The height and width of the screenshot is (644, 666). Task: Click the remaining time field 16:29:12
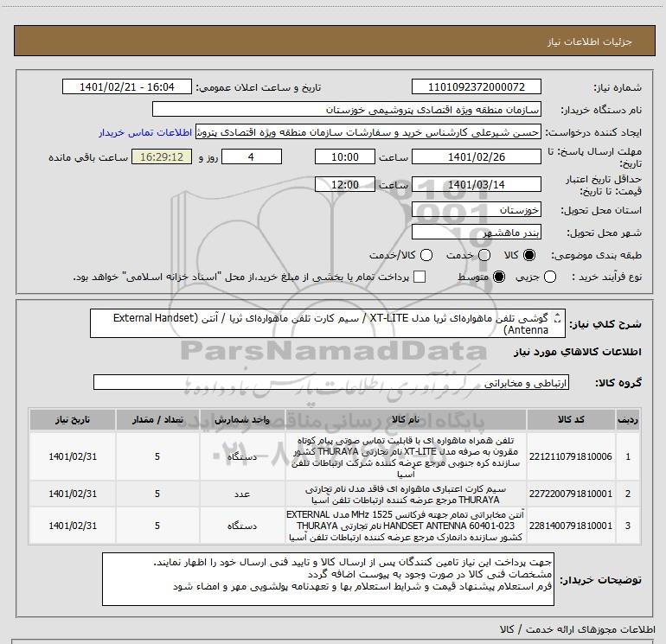click(x=162, y=156)
